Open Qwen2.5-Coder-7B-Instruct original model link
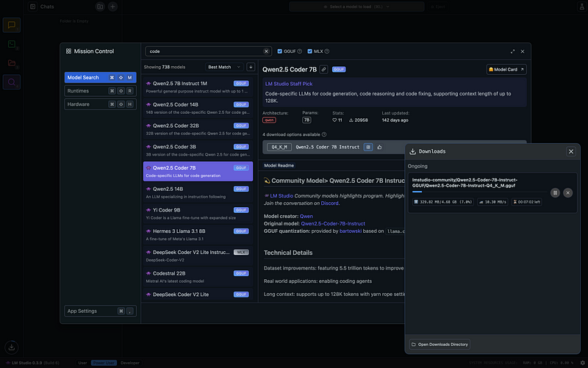The height and width of the screenshot is (368, 588). (333, 224)
